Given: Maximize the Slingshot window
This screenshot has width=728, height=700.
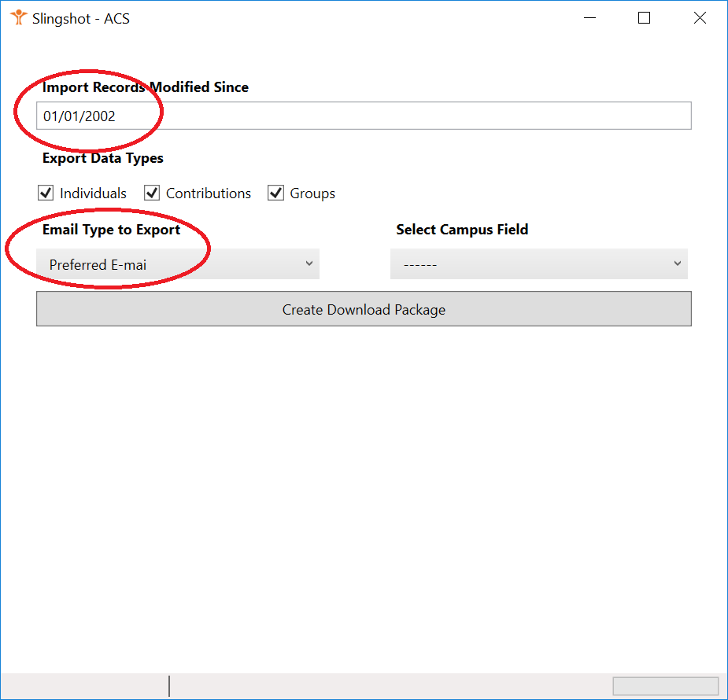Looking at the screenshot, I should 644,18.
